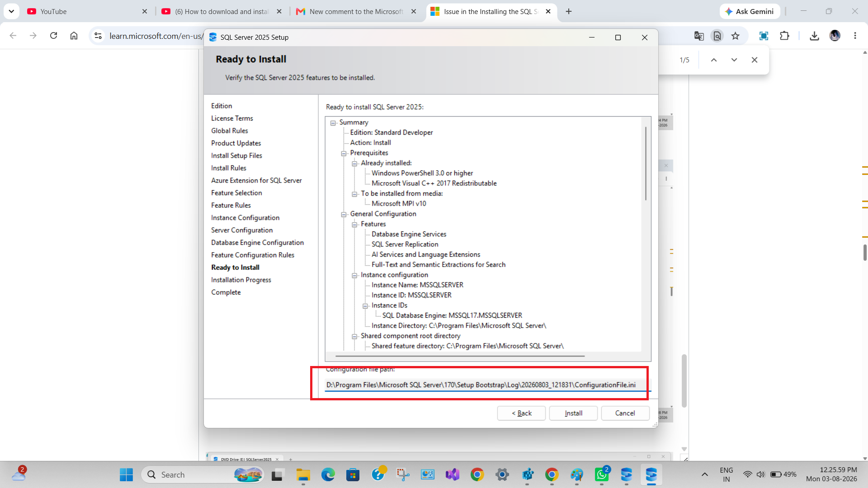Open the ENG IN language indicator
The height and width of the screenshot is (488, 868).
[x=726, y=475]
